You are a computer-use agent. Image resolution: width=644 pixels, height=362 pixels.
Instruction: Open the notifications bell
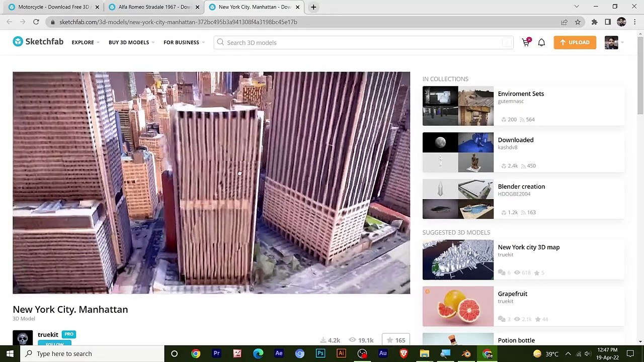point(541,43)
